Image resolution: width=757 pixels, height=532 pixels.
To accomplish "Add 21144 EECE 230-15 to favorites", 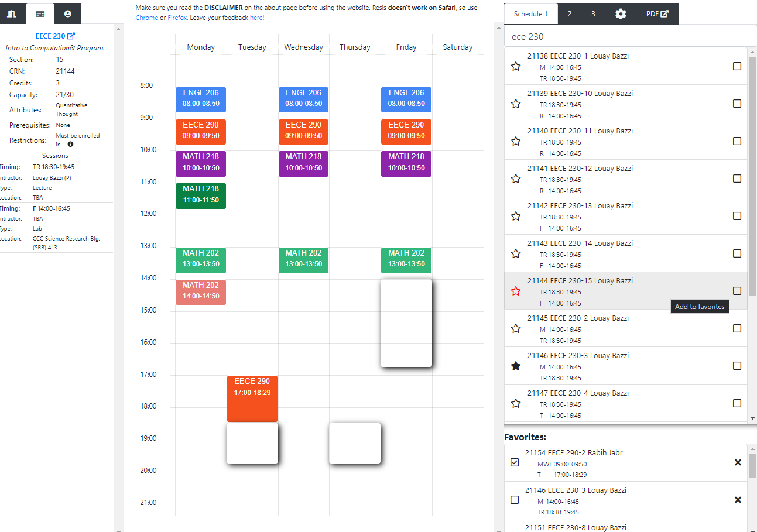I will click(x=516, y=291).
